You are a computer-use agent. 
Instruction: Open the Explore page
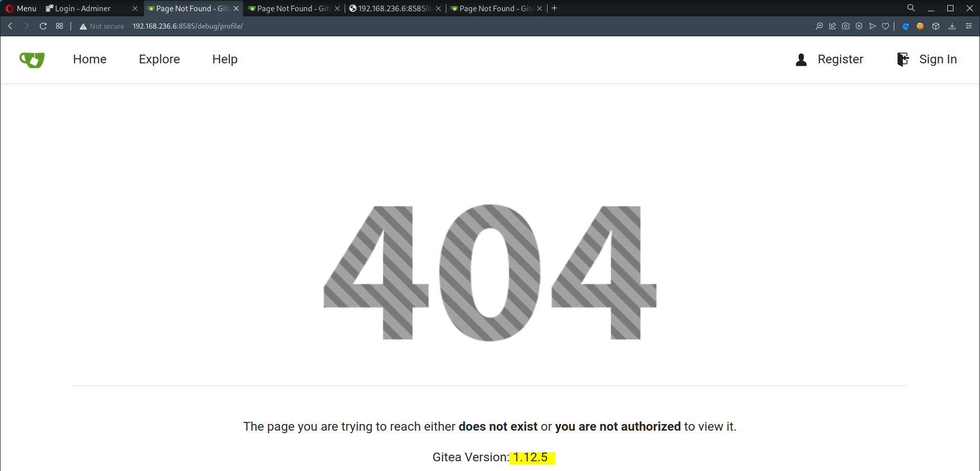click(159, 59)
